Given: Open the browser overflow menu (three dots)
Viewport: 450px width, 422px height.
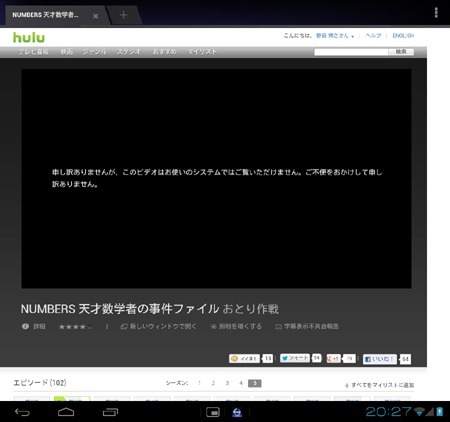Looking at the screenshot, I should (x=436, y=13).
